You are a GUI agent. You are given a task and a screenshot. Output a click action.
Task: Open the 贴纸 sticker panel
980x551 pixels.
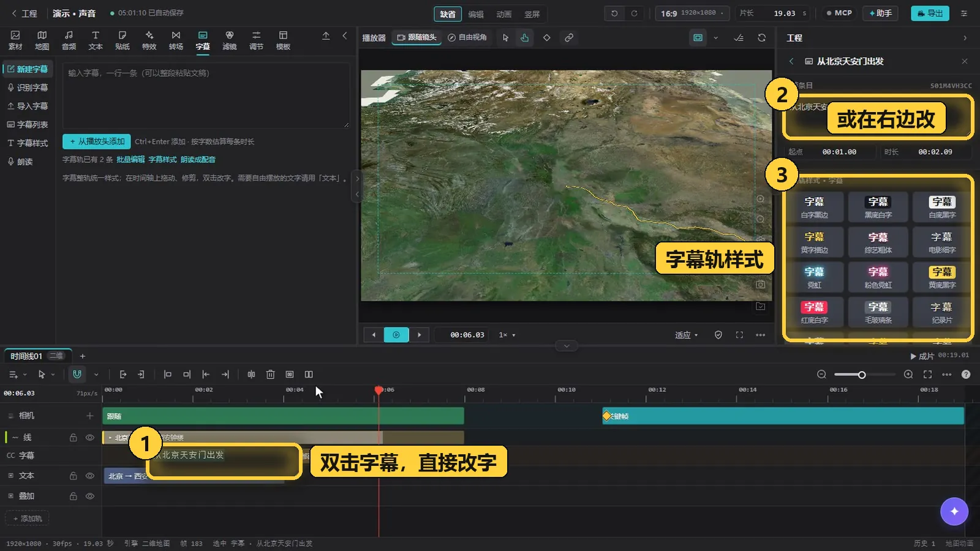[x=123, y=40]
